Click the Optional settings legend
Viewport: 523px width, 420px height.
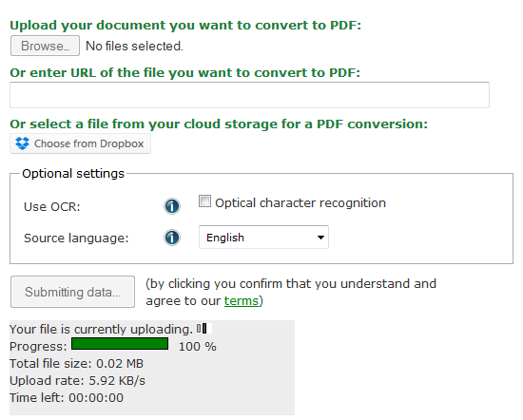[x=73, y=173]
